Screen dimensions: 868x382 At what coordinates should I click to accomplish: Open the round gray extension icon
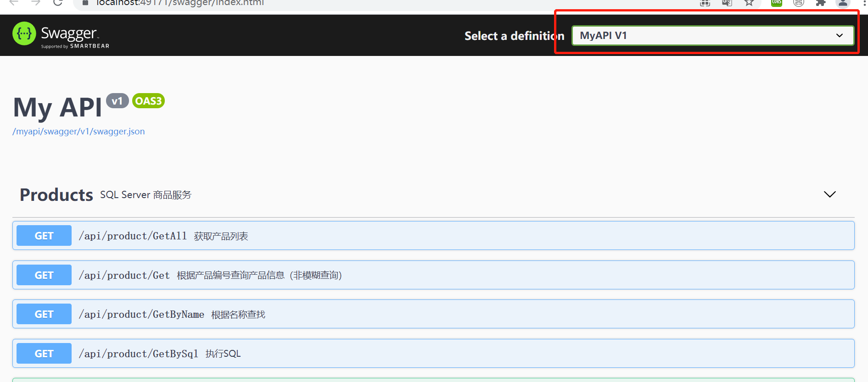(799, 3)
